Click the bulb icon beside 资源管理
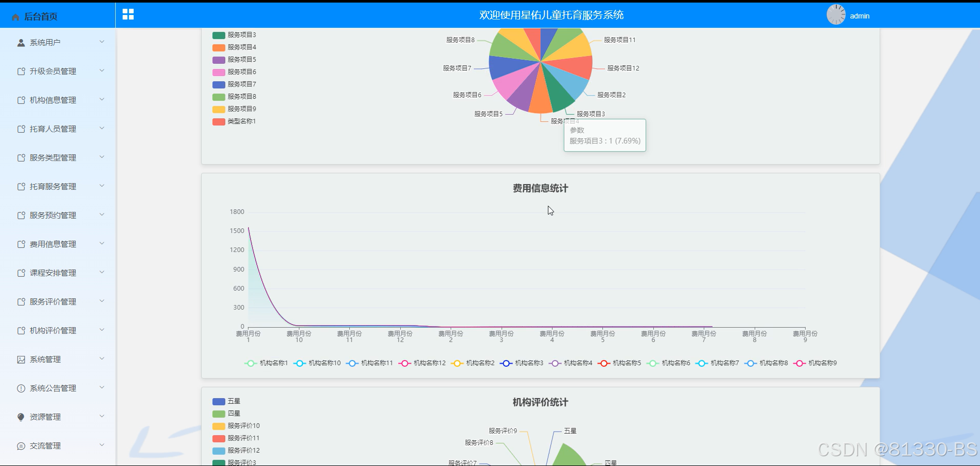Image resolution: width=980 pixels, height=466 pixels. [21, 417]
